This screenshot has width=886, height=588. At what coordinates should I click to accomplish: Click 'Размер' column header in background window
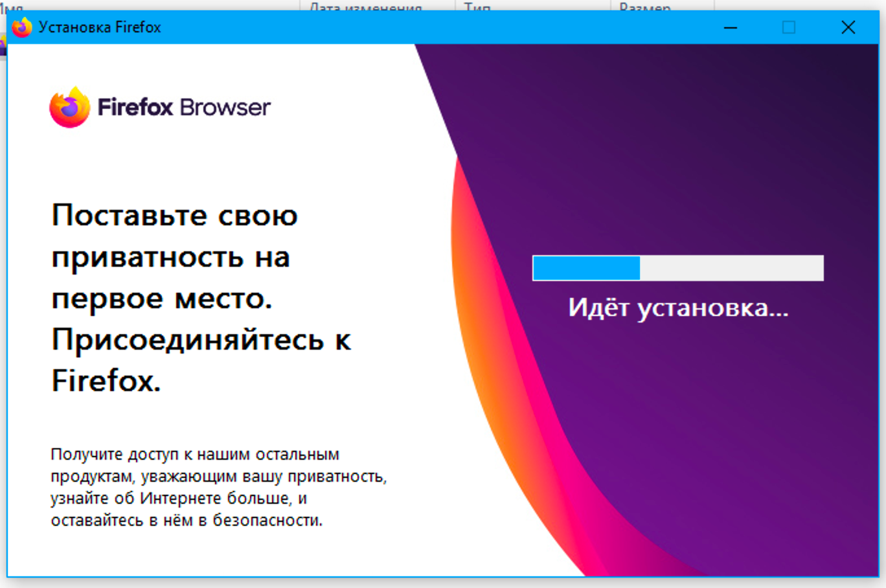point(645,7)
